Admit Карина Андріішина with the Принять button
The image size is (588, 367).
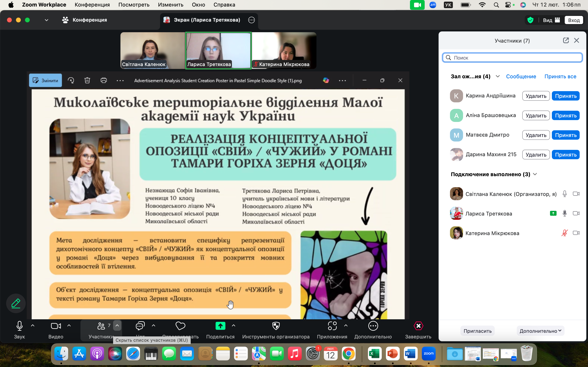click(x=565, y=96)
